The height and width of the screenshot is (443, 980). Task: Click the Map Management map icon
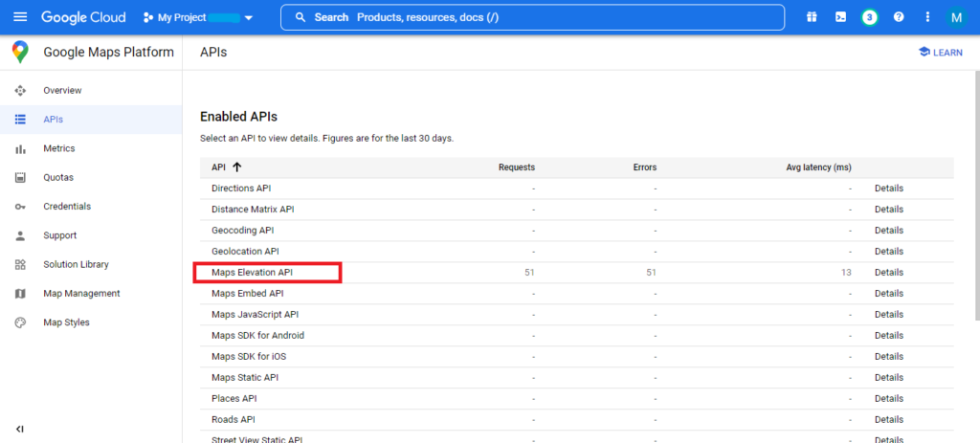pyautogui.click(x=20, y=294)
